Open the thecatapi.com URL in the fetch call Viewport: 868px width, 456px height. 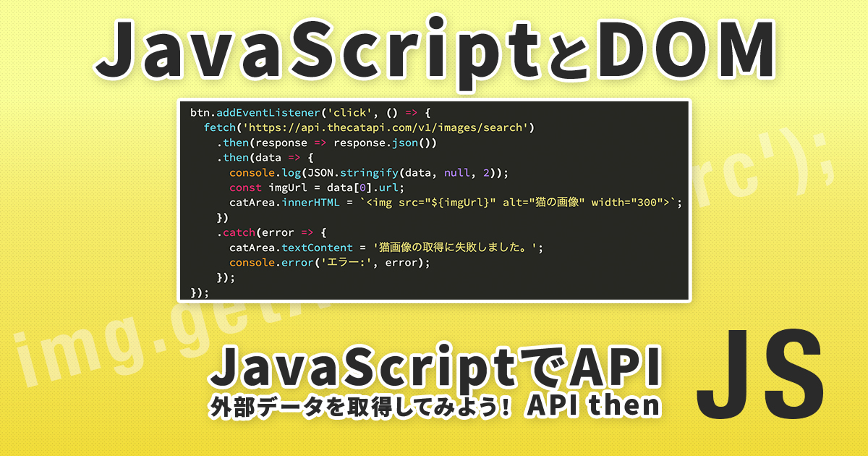(381, 128)
